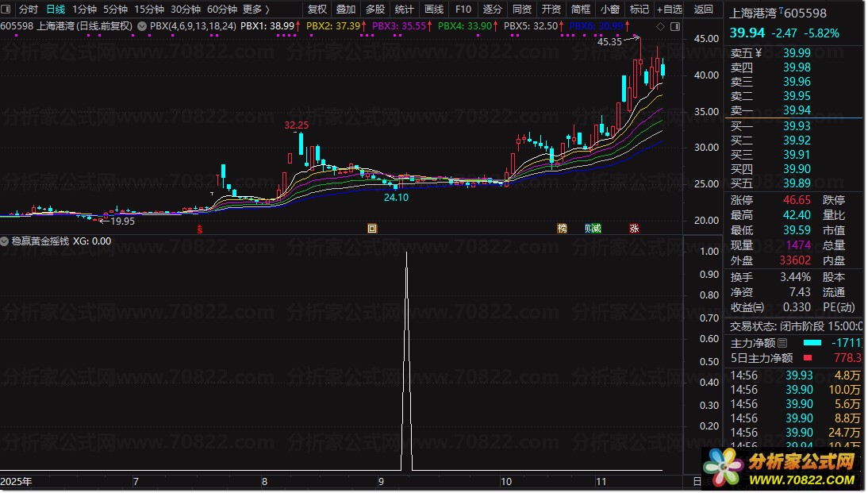
Task: Click the 涨停 value 46.65
Action: 797,200
